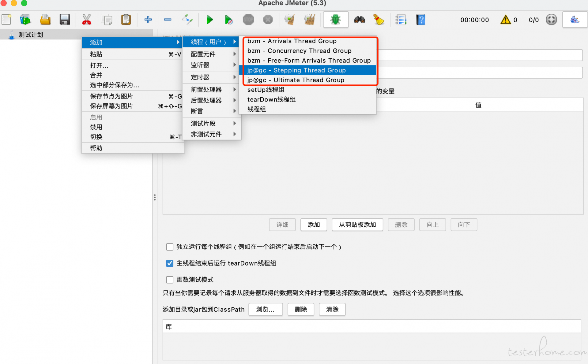
Task: Click the Open file folder icon
Action: [x=45, y=20]
